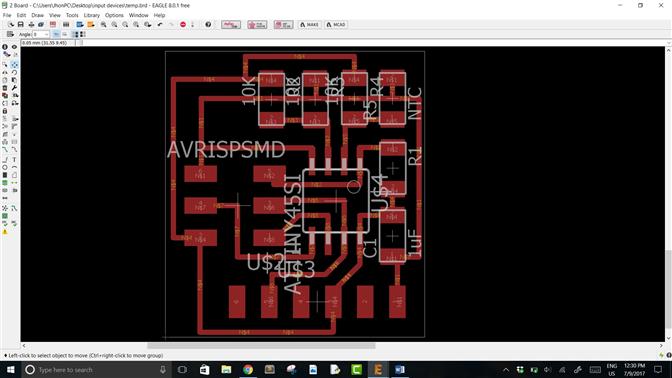
Task: Open the Grid settings icon
Action: (x=10, y=34)
